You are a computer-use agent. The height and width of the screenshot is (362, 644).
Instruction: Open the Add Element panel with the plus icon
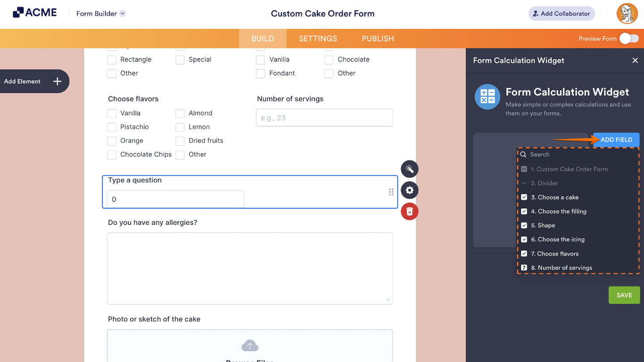(57, 81)
